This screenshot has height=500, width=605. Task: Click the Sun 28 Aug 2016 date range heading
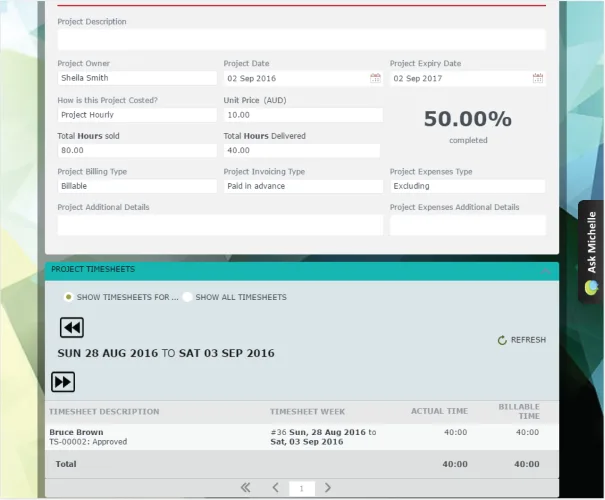[166, 353]
